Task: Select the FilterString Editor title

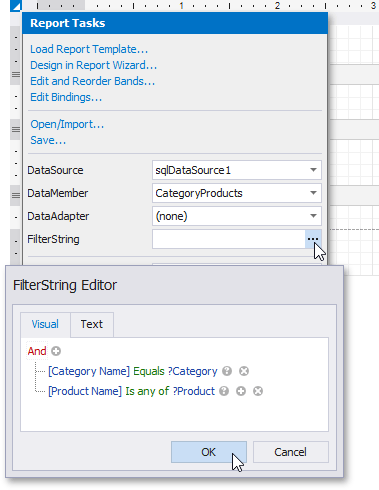Action: (x=65, y=285)
